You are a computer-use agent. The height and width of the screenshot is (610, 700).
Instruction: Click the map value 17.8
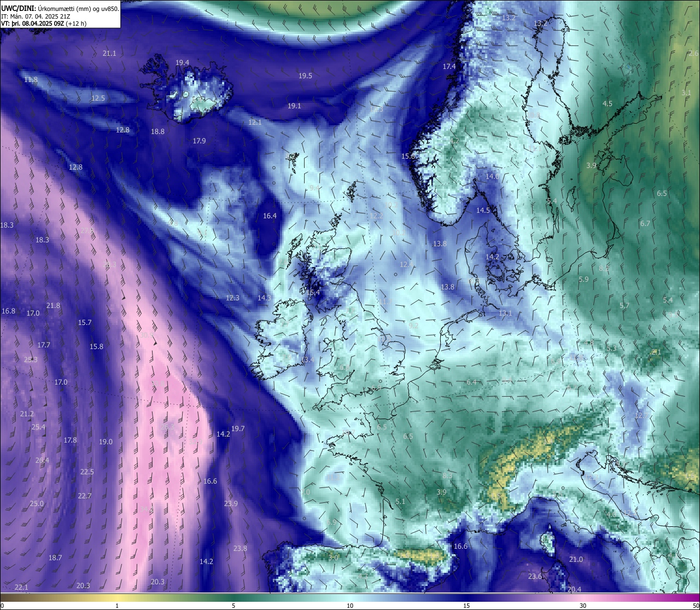pyautogui.click(x=70, y=440)
